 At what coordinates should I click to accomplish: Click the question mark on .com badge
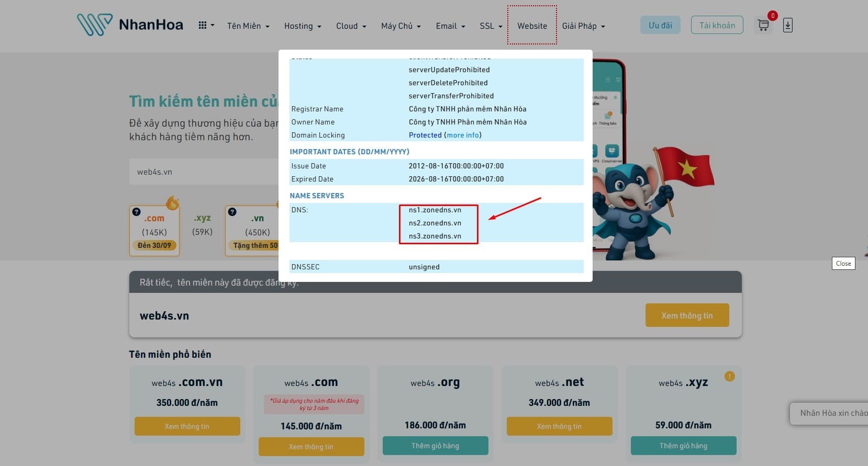pos(137,212)
